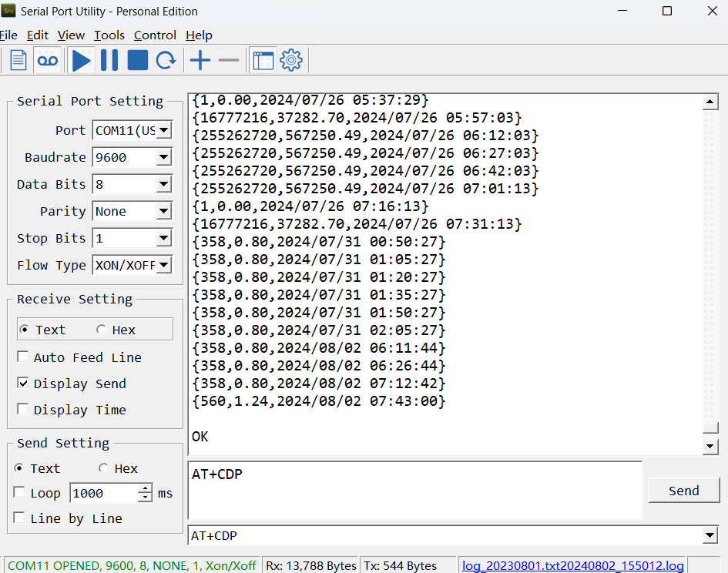Click Tx: 544 Bytes status entry
This screenshot has height=573, width=728.
(x=401, y=565)
